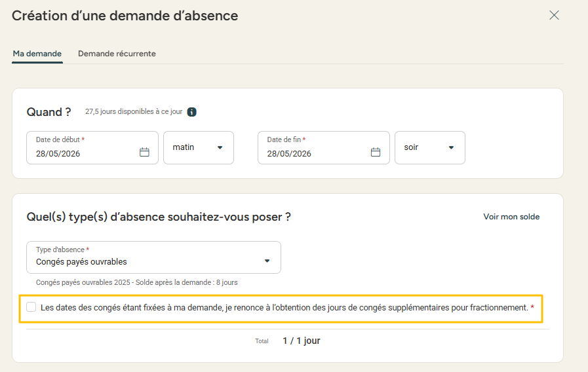Screen dimensions: 588x372
Task: Click the "Quel(s) type(s) d'absence" heading
Action: point(158,217)
